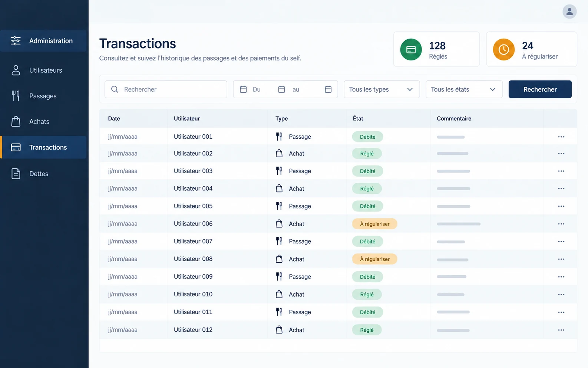The height and width of the screenshot is (368, 588).
Task: Click Réglé badge for Utilisateur 010
Action: click(367, 295)
